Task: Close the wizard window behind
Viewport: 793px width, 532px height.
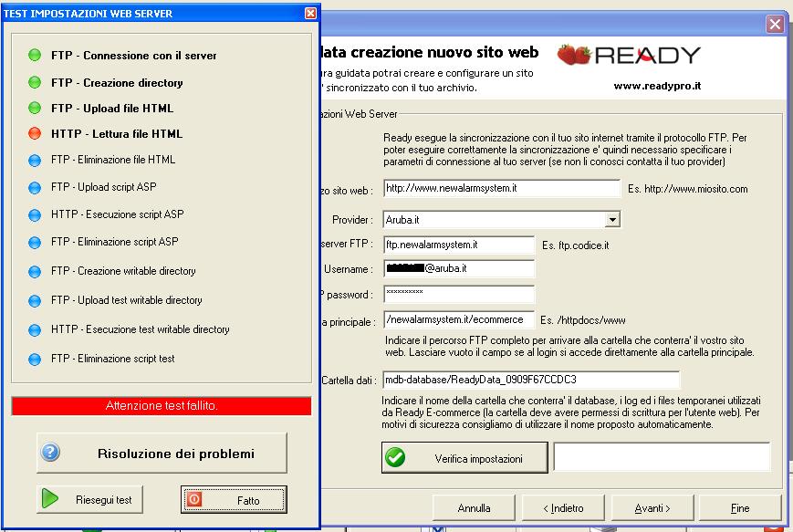Action: point(775,24)
